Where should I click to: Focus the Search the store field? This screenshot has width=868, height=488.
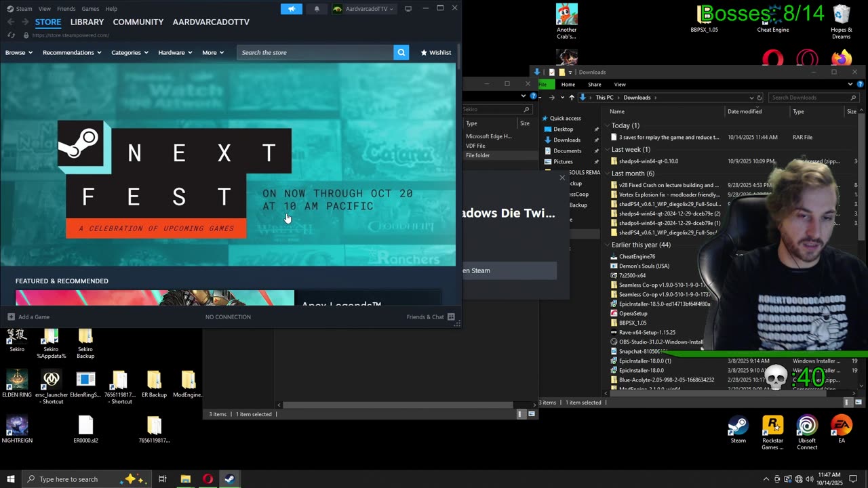click(x=315, y=52)
